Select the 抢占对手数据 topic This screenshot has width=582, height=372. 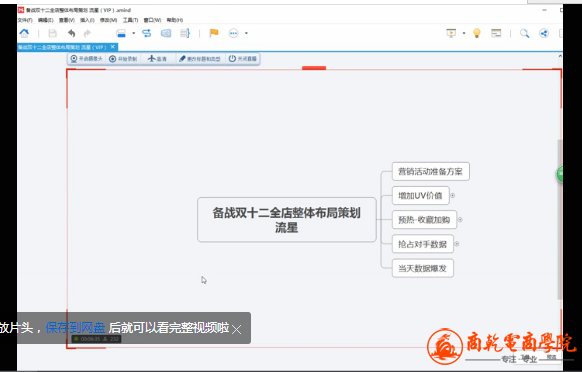(423, 244)
